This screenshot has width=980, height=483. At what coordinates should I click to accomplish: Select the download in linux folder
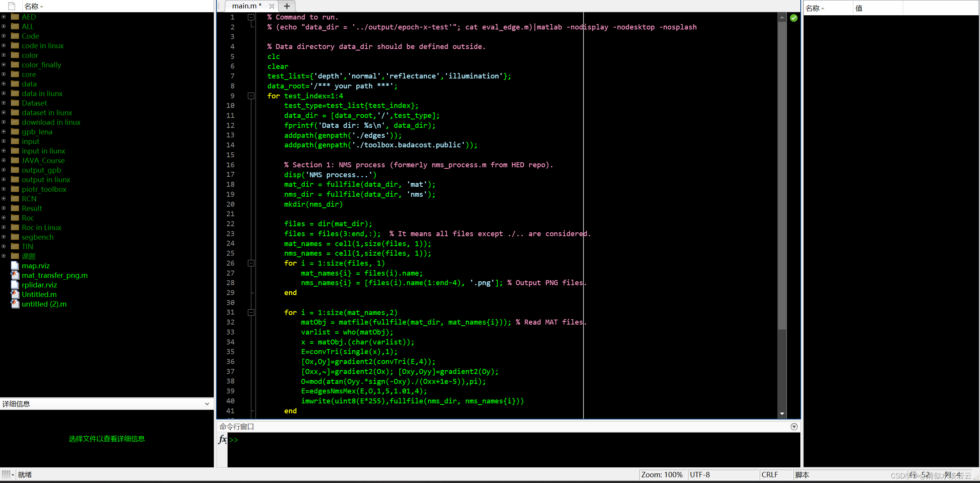click(51, 122)
